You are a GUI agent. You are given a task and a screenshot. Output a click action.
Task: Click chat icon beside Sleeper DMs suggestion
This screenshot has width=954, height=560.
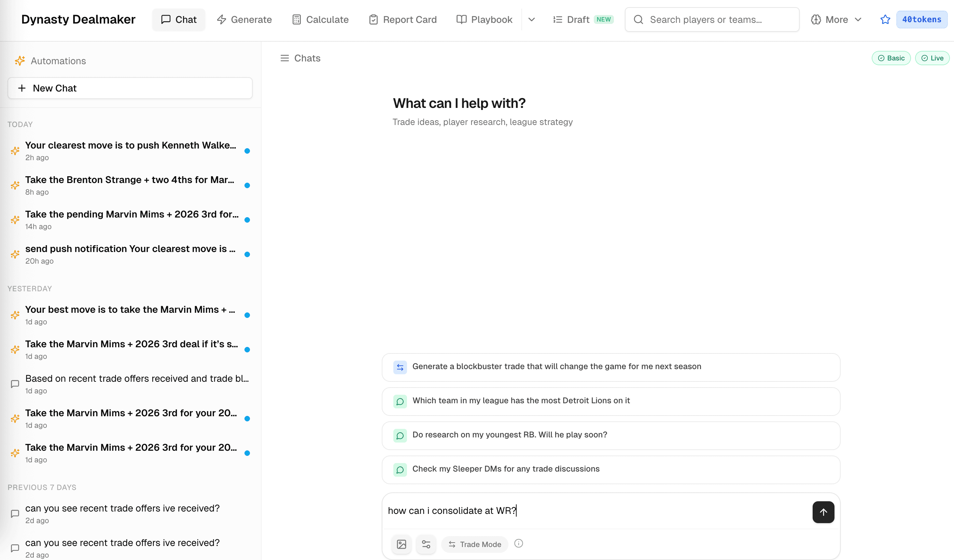tap(400, 470)
